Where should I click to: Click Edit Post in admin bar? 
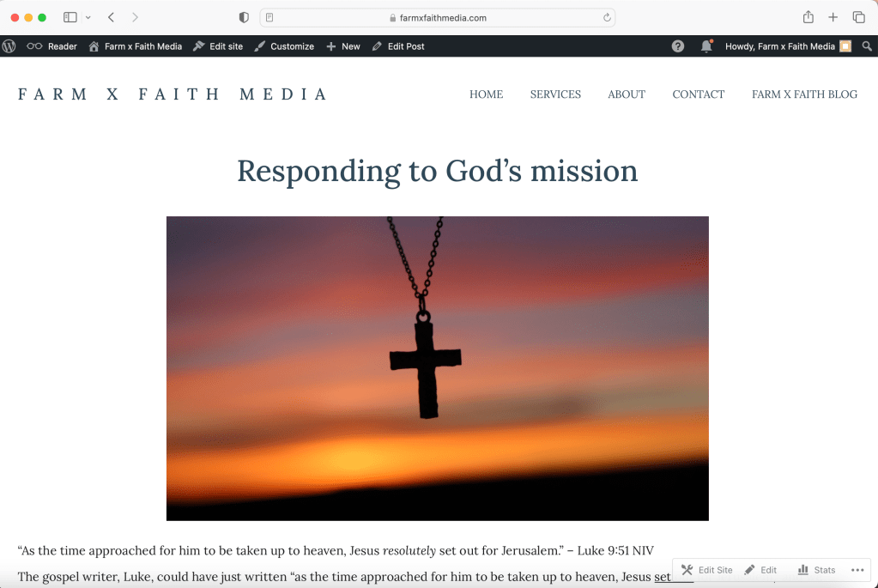(398, 46)
